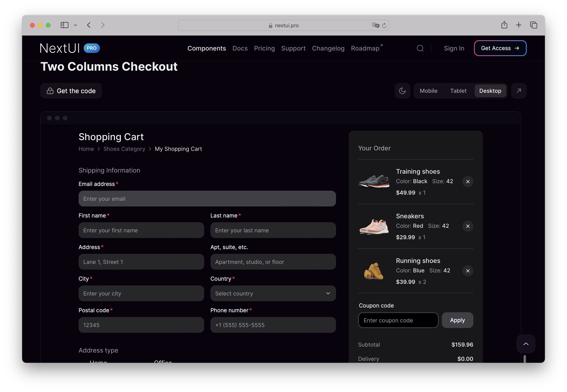
Task: Click the PRO badge next to logo
Action: 92,48
